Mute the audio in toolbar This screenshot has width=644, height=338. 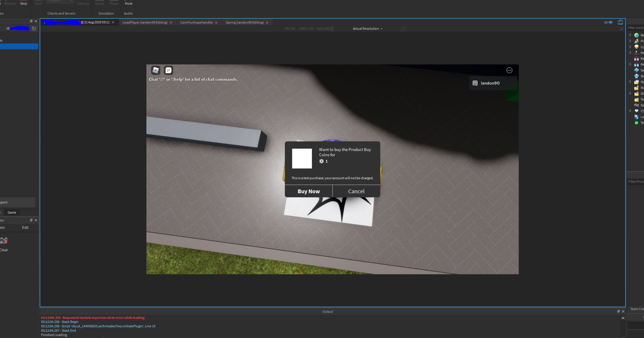coord(129,3)
